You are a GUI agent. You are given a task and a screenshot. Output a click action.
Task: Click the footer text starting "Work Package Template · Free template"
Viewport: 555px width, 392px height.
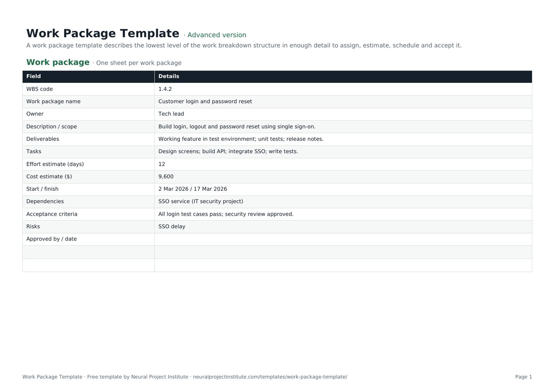pyautogui.click(x=185, y=377)
